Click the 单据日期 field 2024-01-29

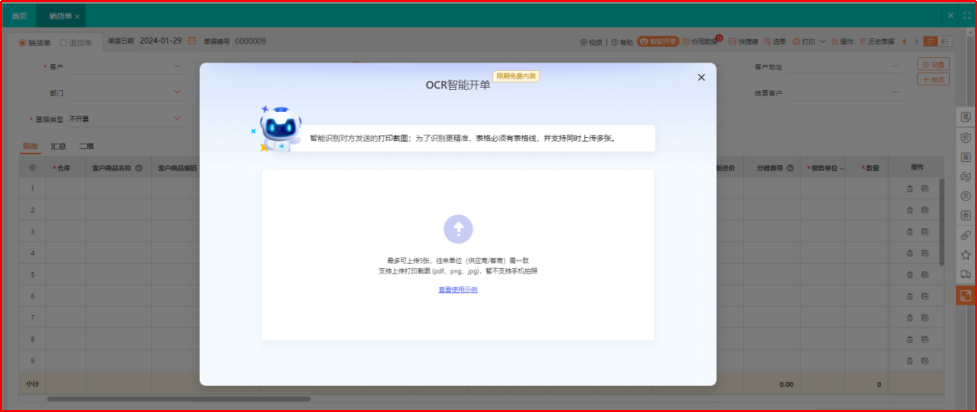[x=161, y=41]
